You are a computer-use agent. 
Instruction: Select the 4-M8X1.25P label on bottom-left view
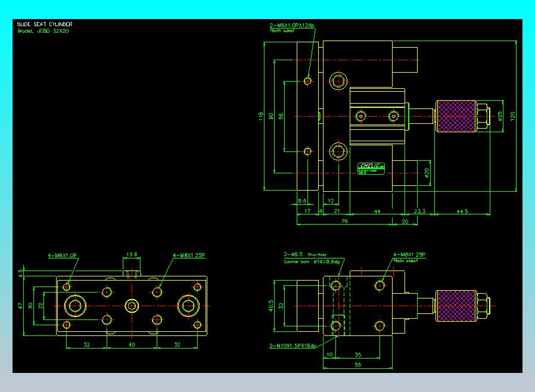(x=189, y=255)
